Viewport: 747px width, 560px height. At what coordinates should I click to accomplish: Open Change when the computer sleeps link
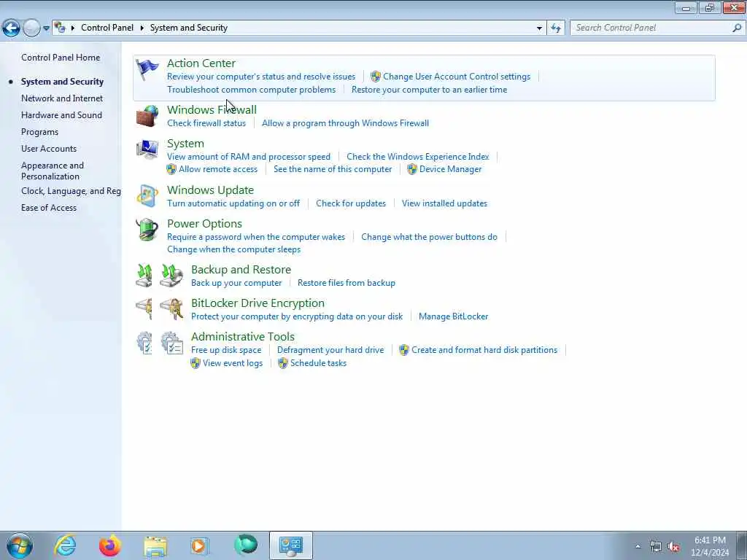tap(234, 249)
